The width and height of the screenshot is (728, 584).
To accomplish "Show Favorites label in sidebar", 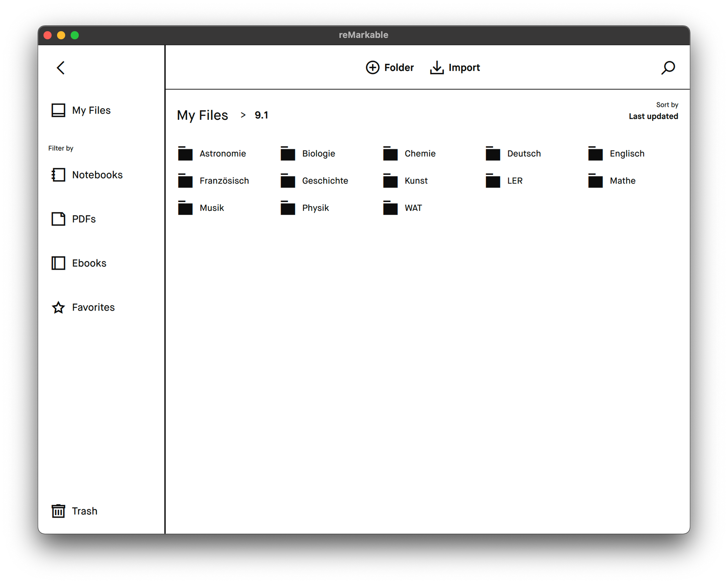I will click(93, 307).
